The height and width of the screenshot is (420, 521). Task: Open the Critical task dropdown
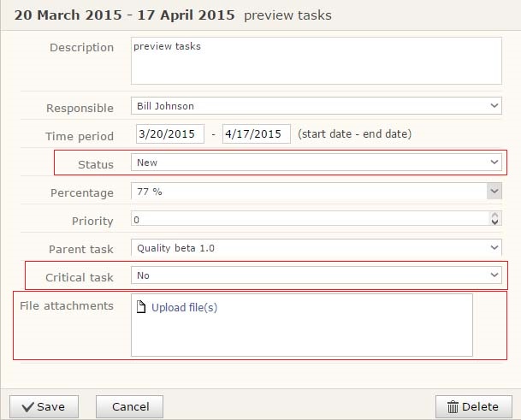pos(316,275)
